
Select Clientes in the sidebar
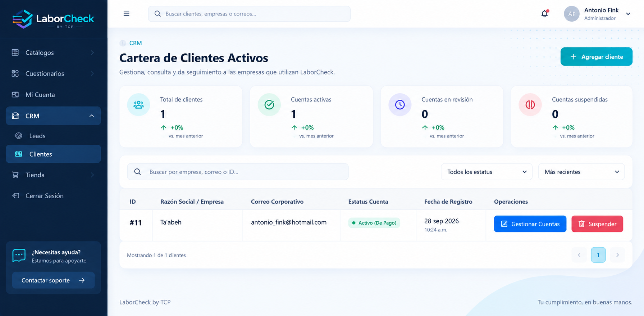(53, 154)
